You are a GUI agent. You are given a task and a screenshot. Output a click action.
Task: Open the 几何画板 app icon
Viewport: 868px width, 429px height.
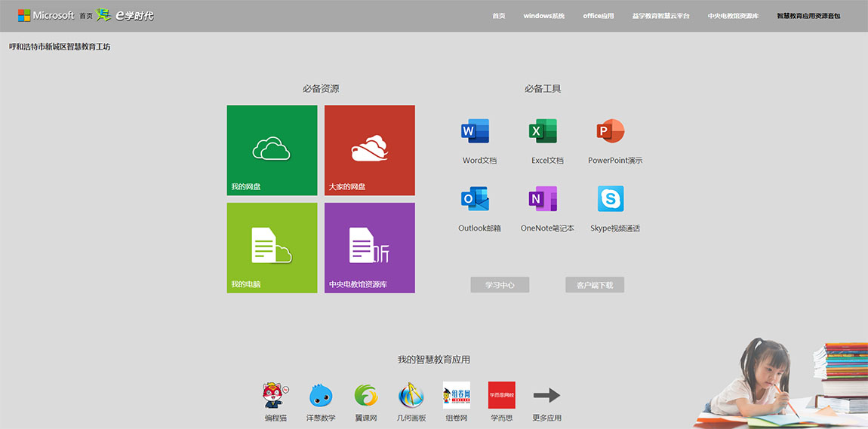tap(411, 395)
